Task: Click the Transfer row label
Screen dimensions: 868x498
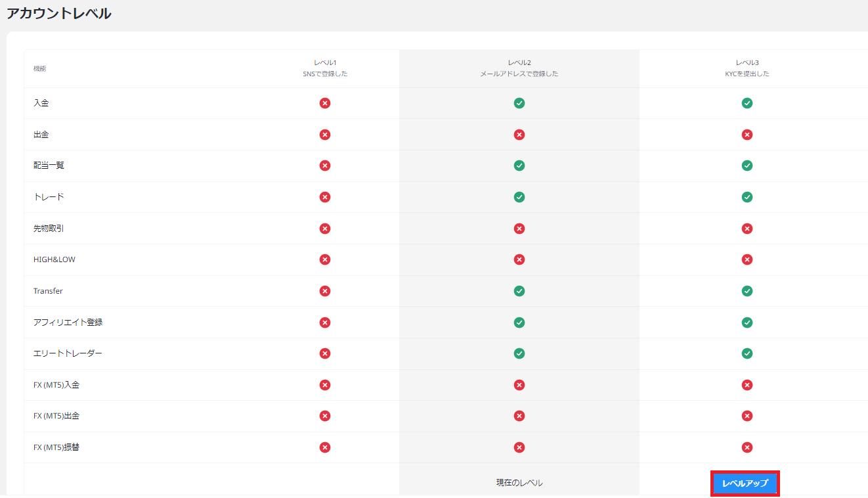Action: 48,291
